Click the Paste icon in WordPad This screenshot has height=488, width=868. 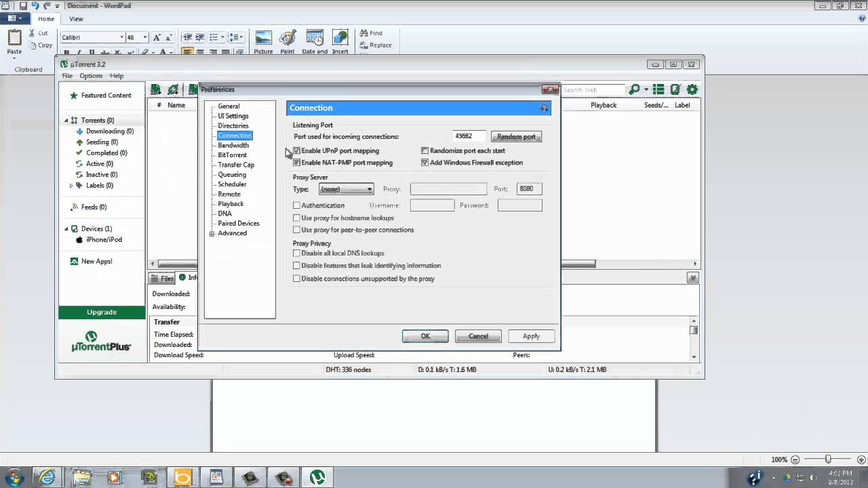(14, 39)
